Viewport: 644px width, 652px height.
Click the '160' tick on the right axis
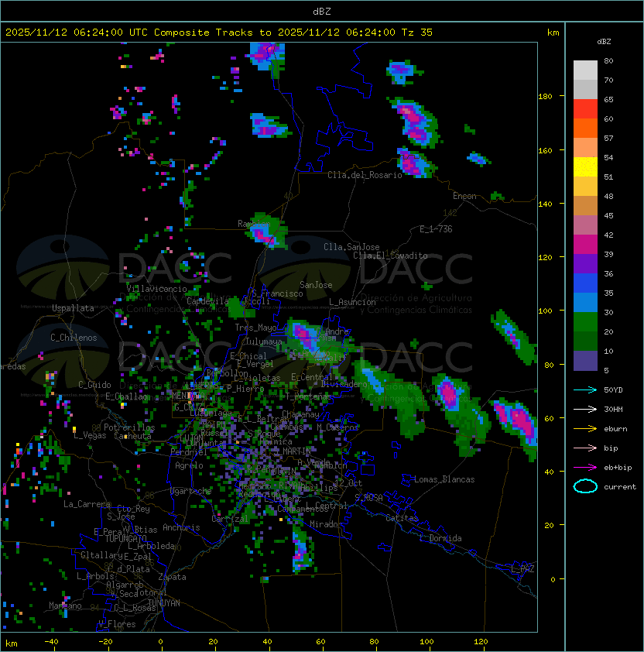(545, 150)
